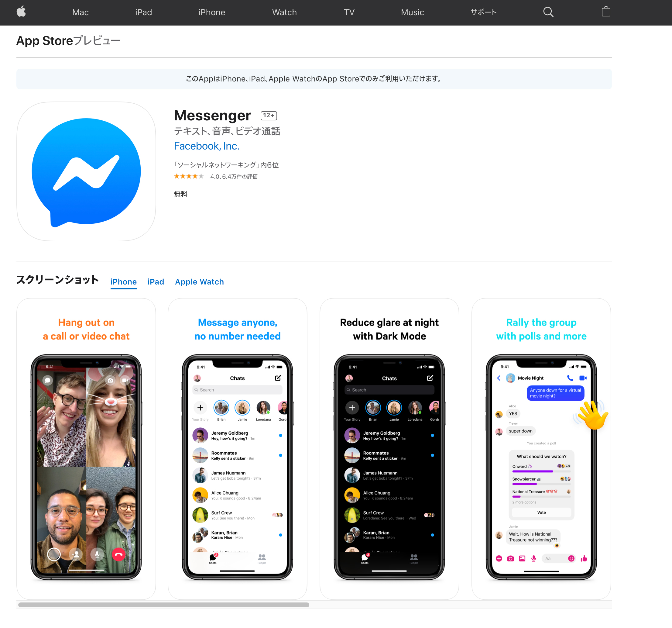
Task: Select the star rating display
Action: pos(189,176)
